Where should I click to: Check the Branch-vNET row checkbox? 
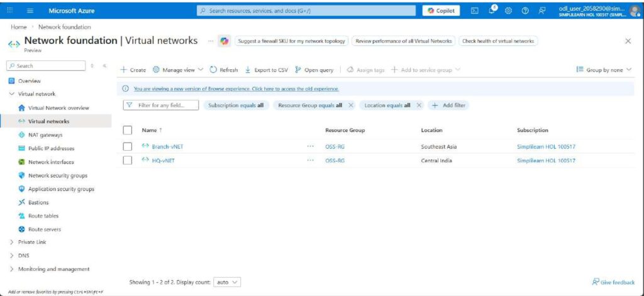[128, 146]
